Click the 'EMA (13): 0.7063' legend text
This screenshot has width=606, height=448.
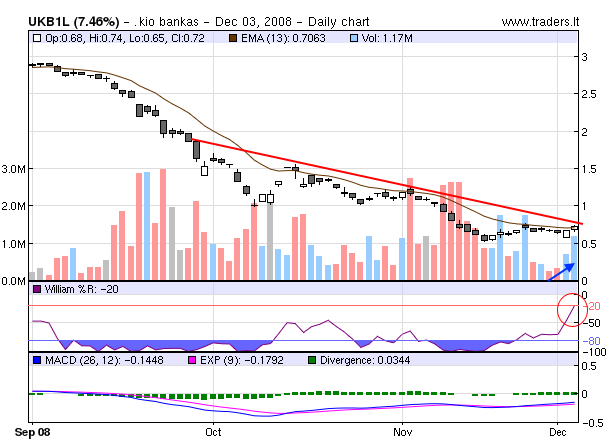click(x=283, y=38)
